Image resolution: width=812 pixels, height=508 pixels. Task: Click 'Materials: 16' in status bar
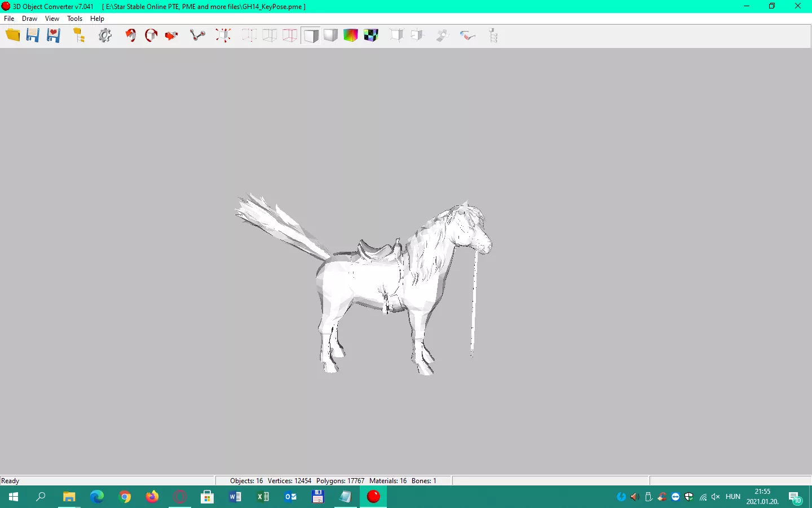pyautogui.click(x=388, y=481)
